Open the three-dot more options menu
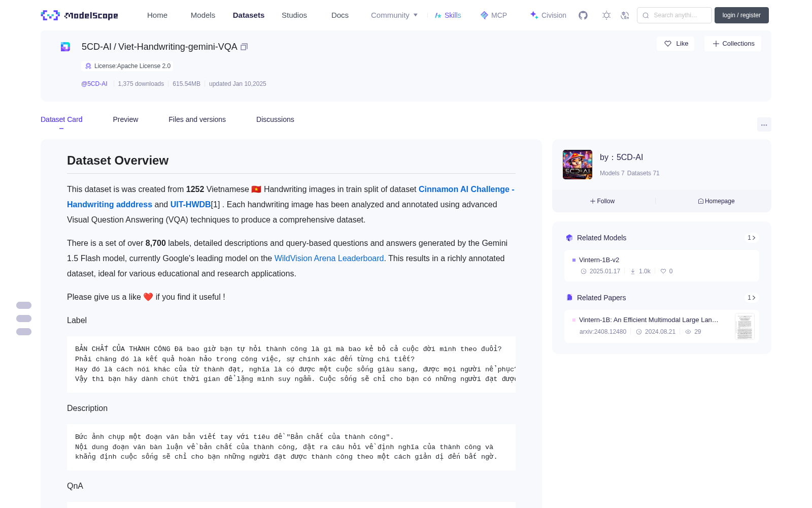 (x=764, y=124)
